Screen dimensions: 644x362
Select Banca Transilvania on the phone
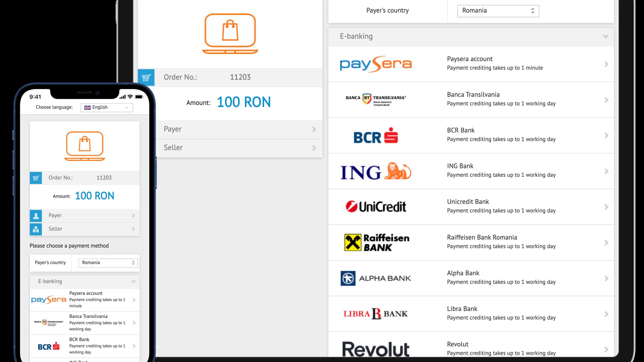click(x=85, y=323)
